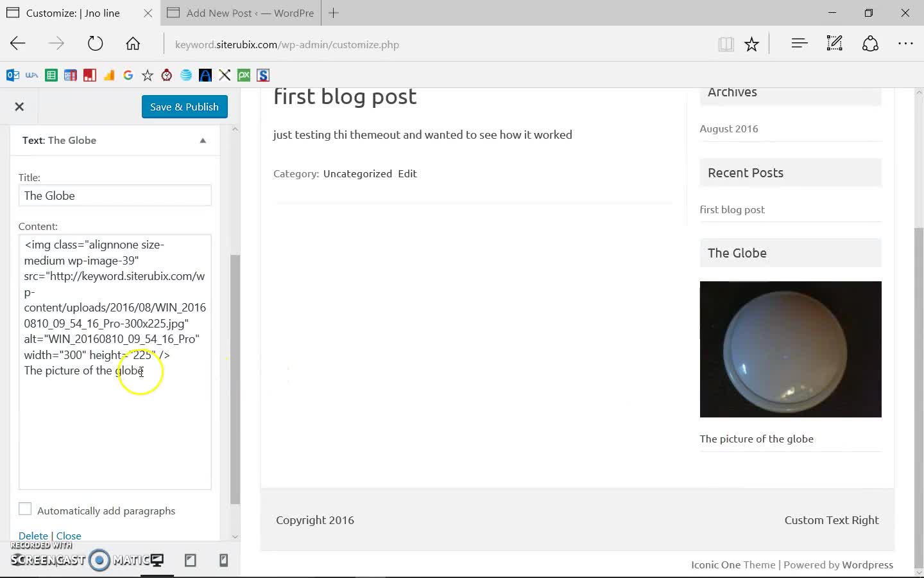Select desktop preview mode icon
924x578 pixels.
coord(157,560)
